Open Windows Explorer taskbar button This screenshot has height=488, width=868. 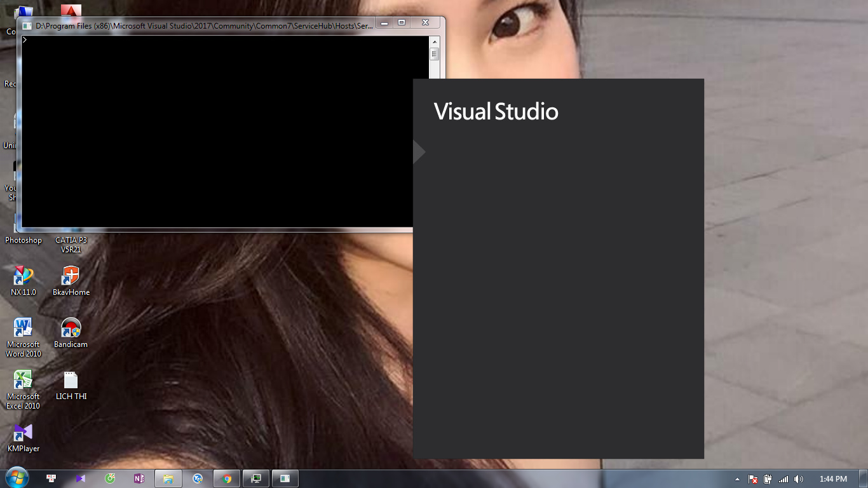point(168,478)
